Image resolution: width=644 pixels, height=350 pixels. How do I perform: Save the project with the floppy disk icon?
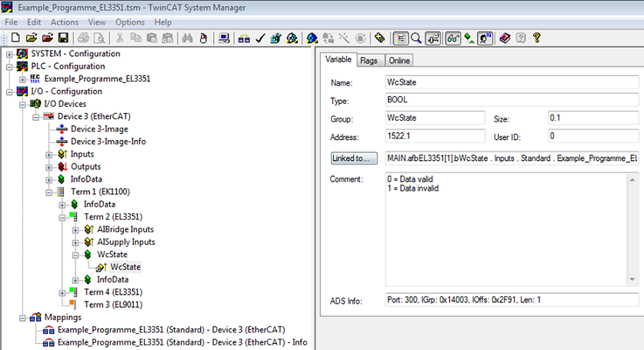pyautogui.click(x=63, y=38)
